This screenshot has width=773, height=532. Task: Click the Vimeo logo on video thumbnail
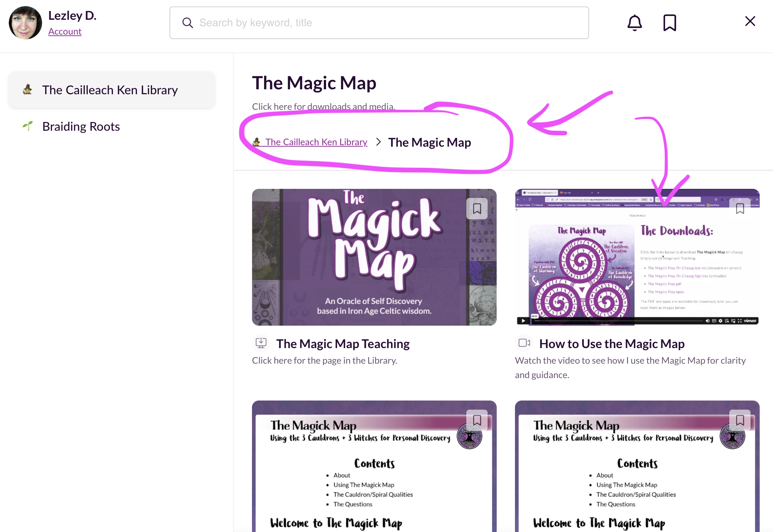point(750,321)
